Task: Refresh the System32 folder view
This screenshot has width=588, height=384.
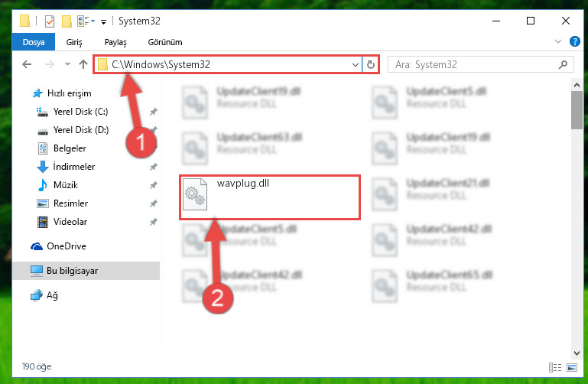Action: coord(371,64)
